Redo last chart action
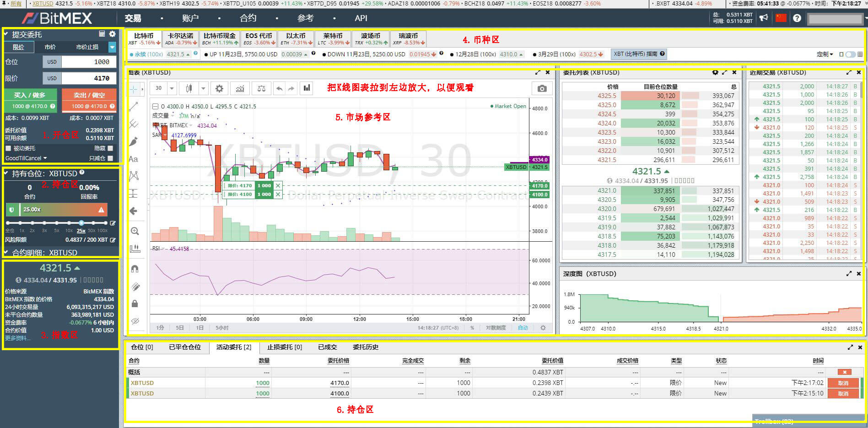 (291, 88)
